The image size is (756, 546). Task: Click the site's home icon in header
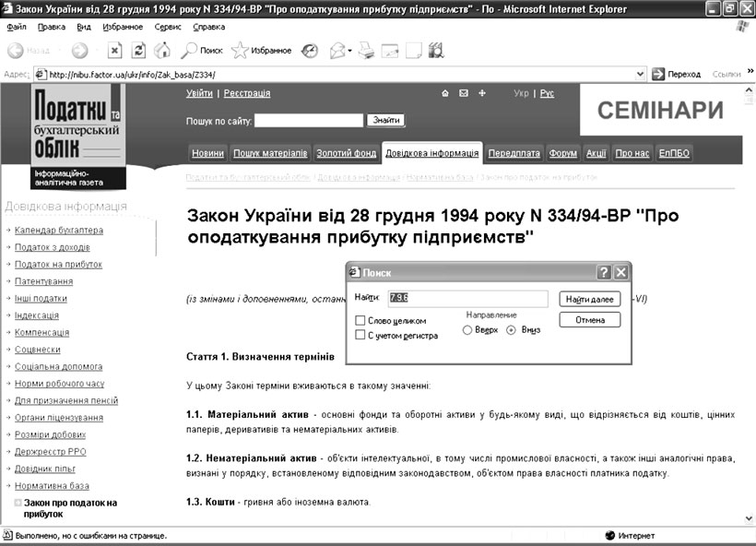444,93
